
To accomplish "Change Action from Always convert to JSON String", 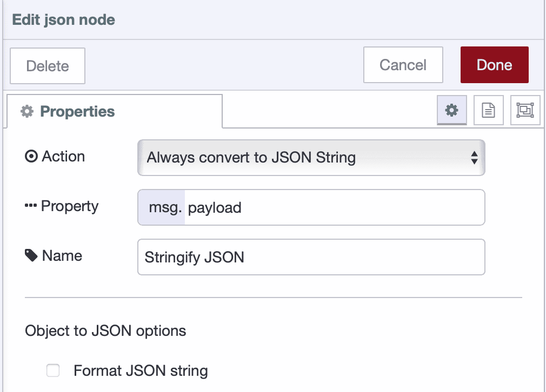I will [311, 157].
